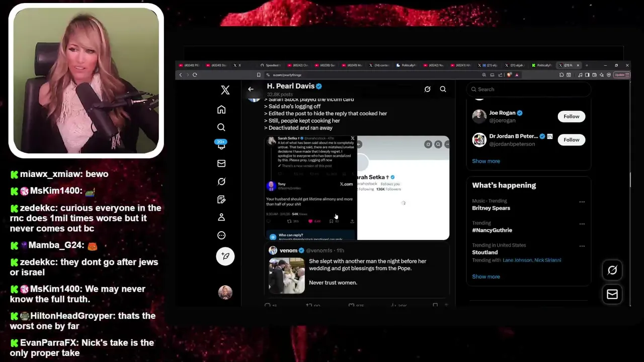Open Nick Sirianni trending link
Image resolution: width=644 pixels, height=362 pixels.
click(x=547, y=260)
